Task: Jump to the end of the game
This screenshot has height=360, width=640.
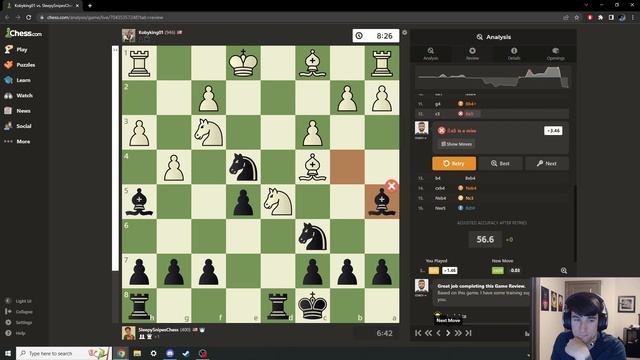Action: (469, 333)
